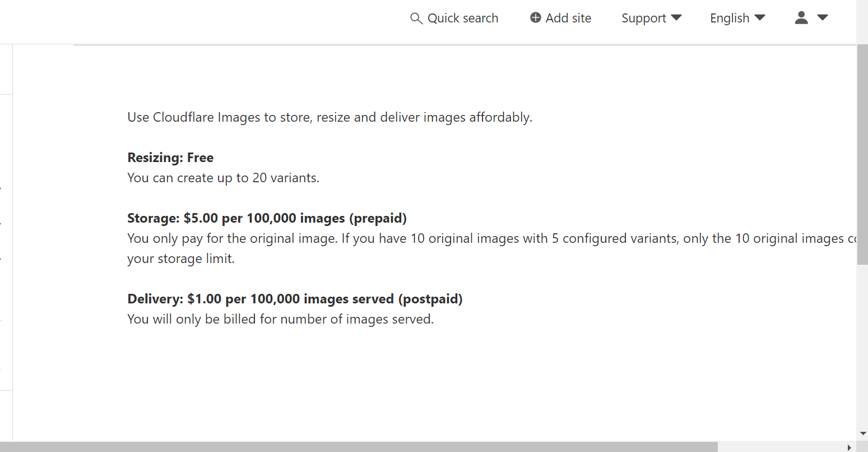868x452 pixels.
Task: Expand the account menu dropdown arrow
Action: [823, 18]
